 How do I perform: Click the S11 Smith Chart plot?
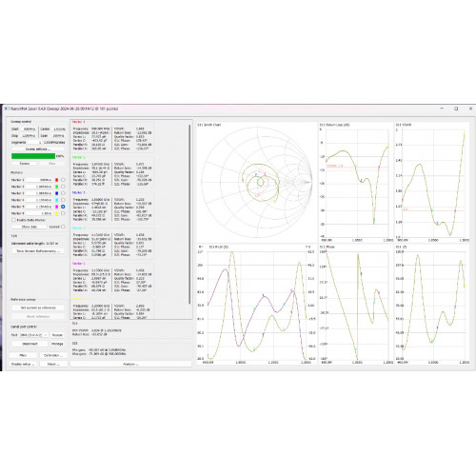click(x=257, y=183)
